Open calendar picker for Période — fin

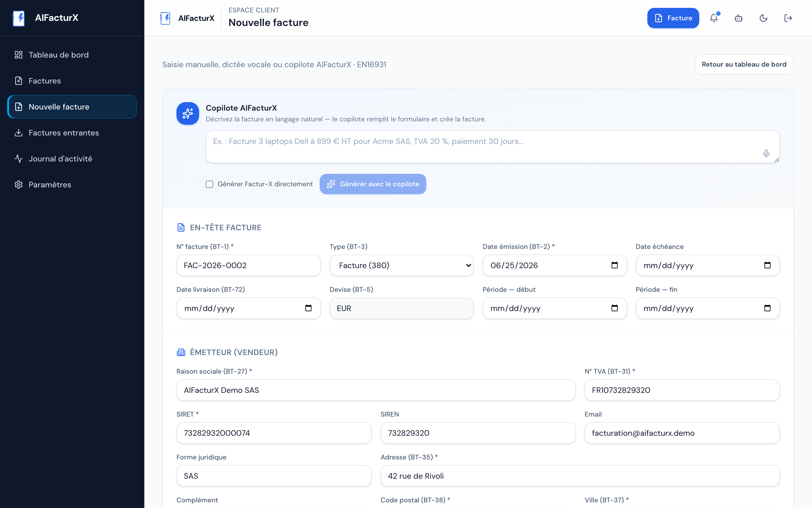click(x=767, y=308)
